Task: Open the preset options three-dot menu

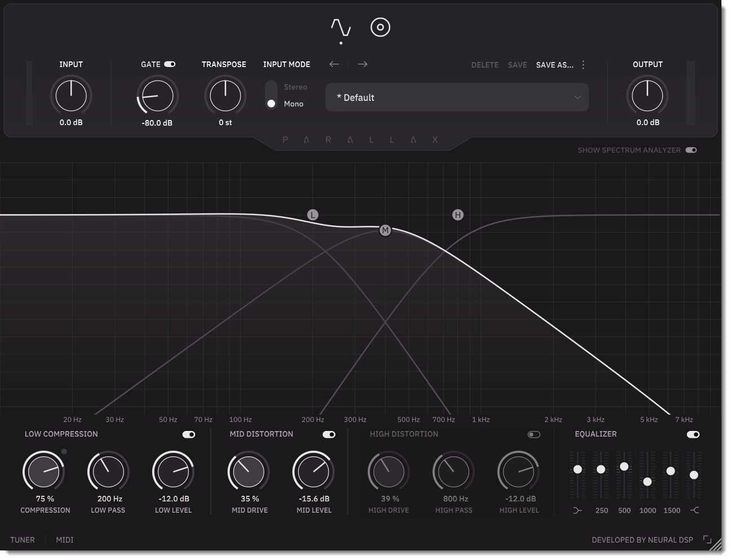Action: click(583, 65)
